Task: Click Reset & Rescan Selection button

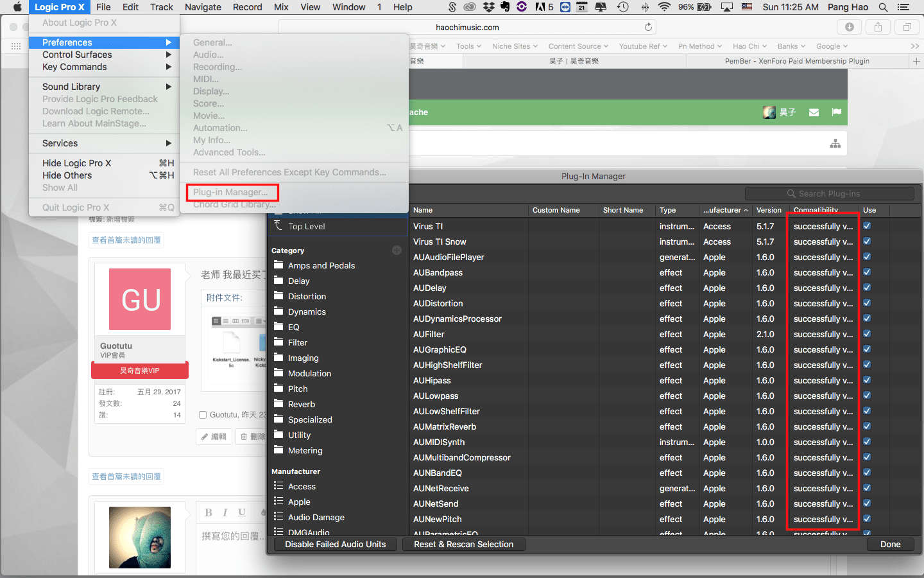Action: [463, 544]
